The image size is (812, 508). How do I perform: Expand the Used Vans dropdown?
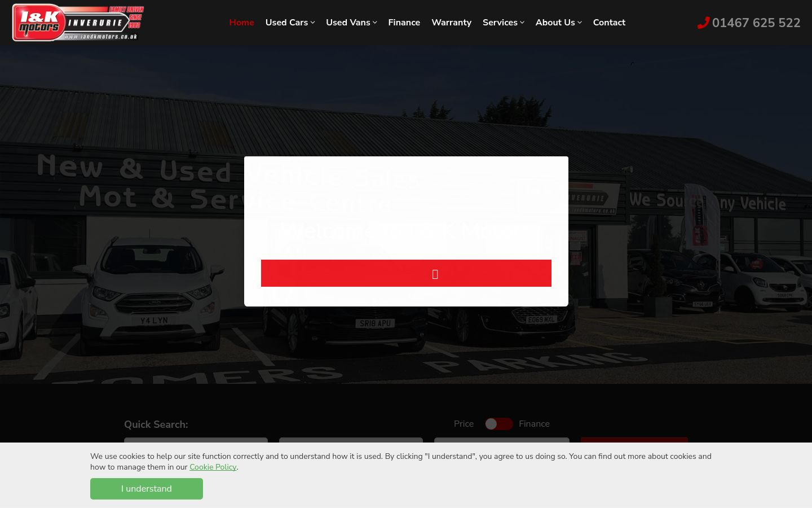(x=351, y=23)
